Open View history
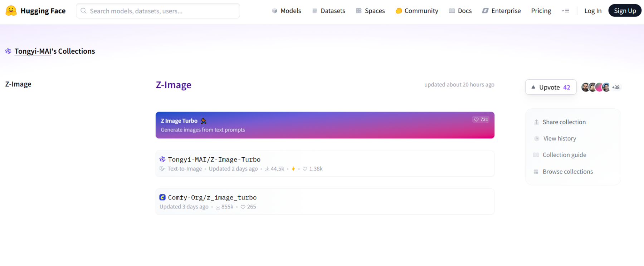Screen dimensions: 644x266 (x=560, y=138)
